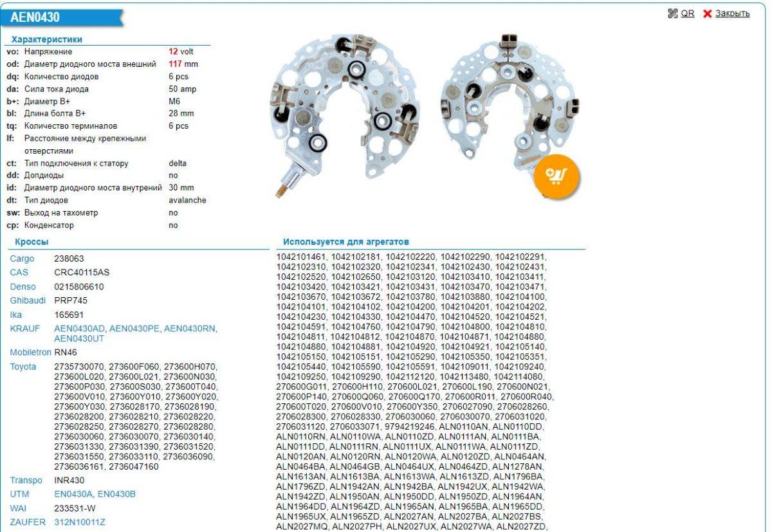The height and width of the screenshot is (532, 772).
Task: Click the Закрыть link
Action: click(x=732, y=14)
